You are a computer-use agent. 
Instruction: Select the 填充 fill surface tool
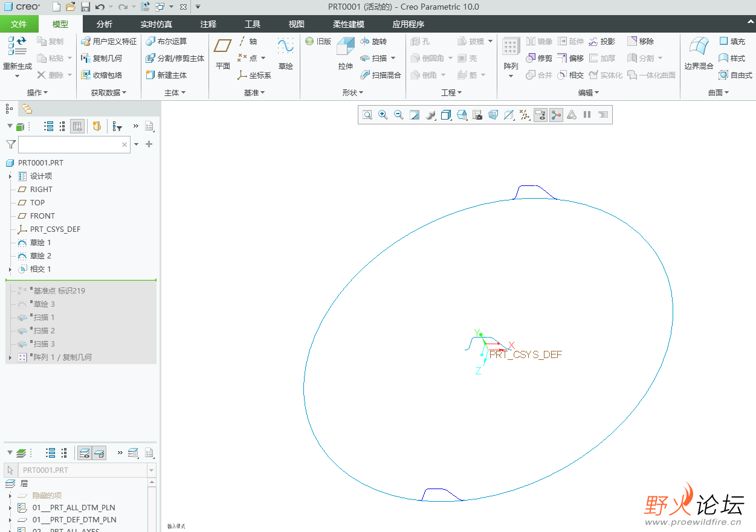click(732, 41)
